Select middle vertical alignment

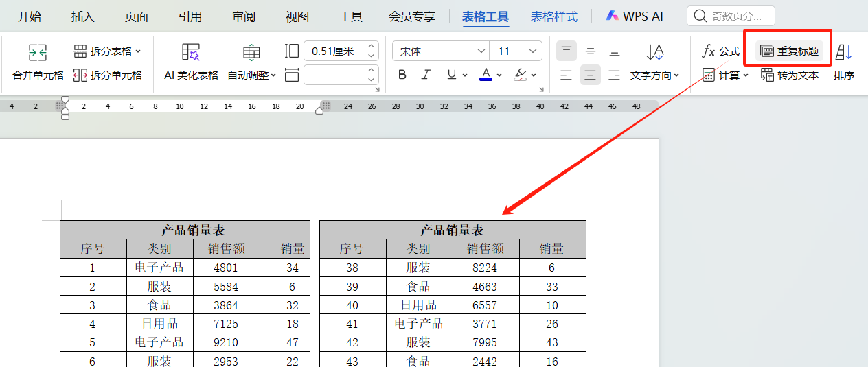(591, 51)
